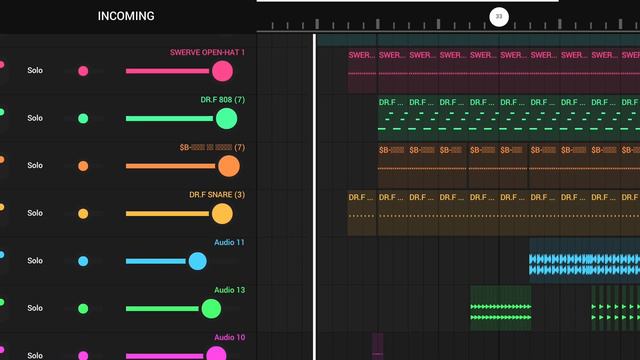This screenshot has width=640, height=360.
Task: Click the Audio 11 volume slider knob
Action: [x=198, y=261]
